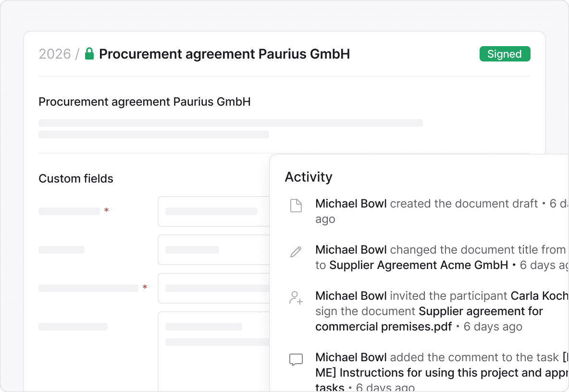Viewport: 569px width, 392px height.
Task: Click Michael Bowl in the added comment entry
Action: pos(351,357)
